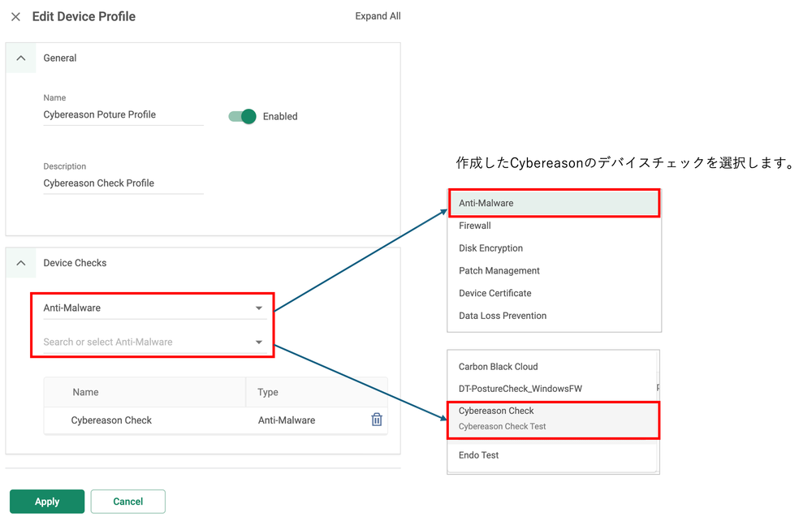The width and height of the screenshot is (812, 521).
Task: Collapse the Device Checks section
Action: pos(21,263)
